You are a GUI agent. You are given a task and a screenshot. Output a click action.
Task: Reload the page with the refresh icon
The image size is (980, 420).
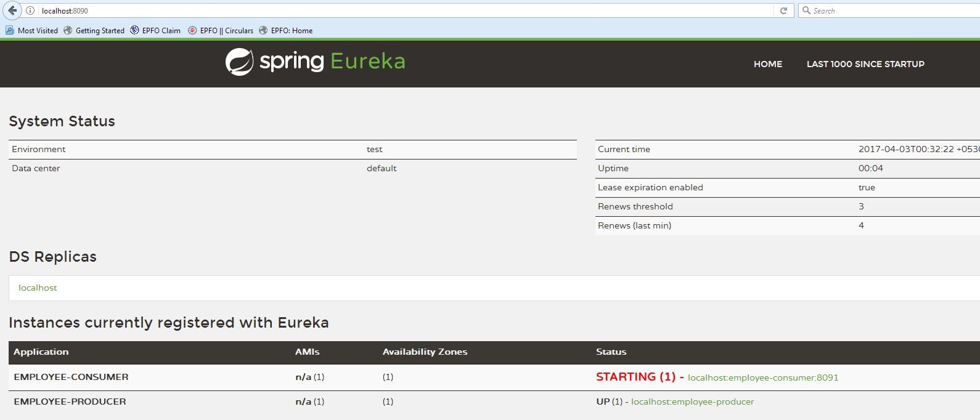783,10
